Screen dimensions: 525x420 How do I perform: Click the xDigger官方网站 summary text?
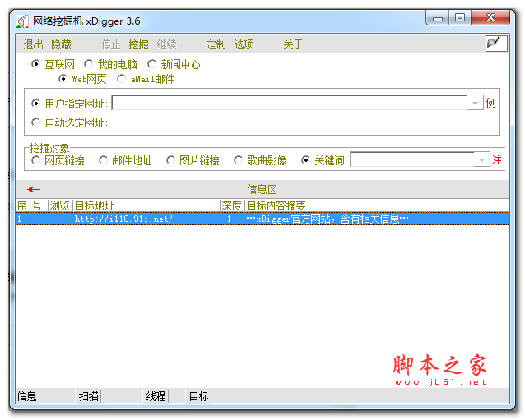(x=328, y=219)
